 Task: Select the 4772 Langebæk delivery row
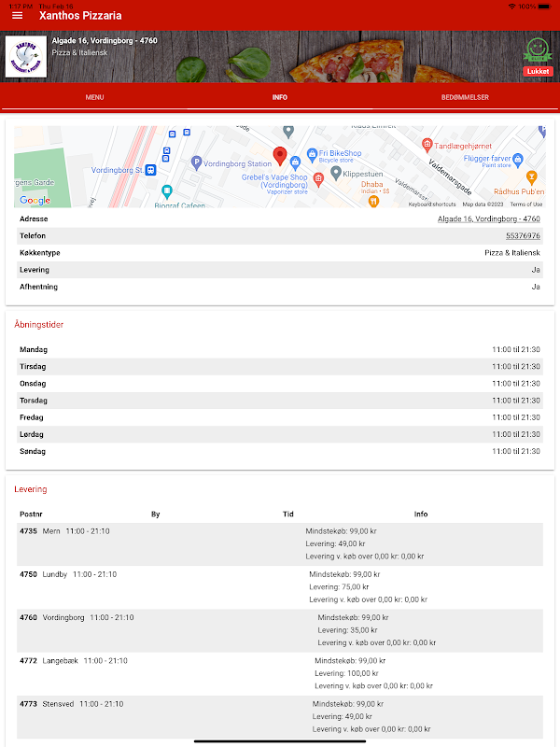coord(280,673)
